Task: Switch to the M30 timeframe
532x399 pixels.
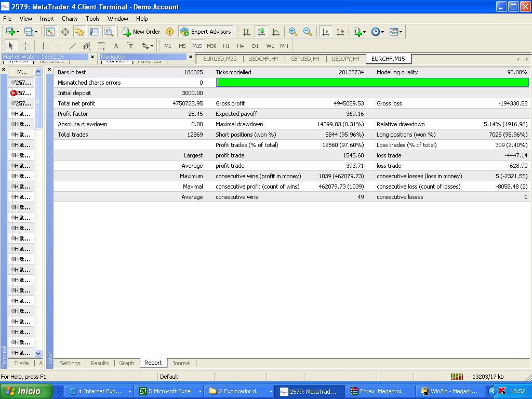Action: [211, 46]
